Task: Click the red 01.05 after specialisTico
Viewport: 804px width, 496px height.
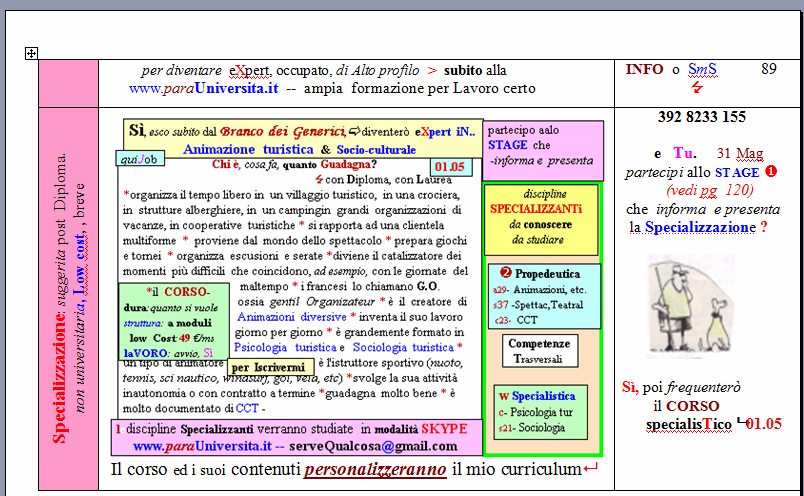Action: coord(764,424)
